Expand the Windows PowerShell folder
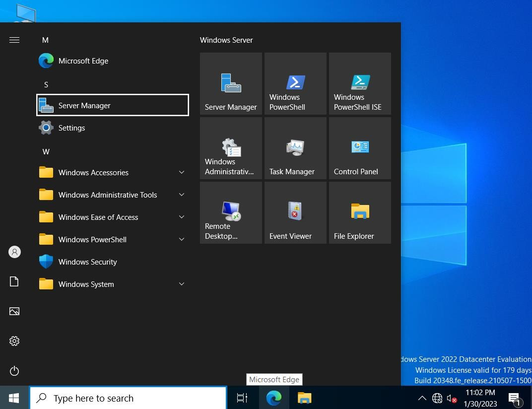The width and height of the screenshot is (532, 409). (x=112, y=239)
